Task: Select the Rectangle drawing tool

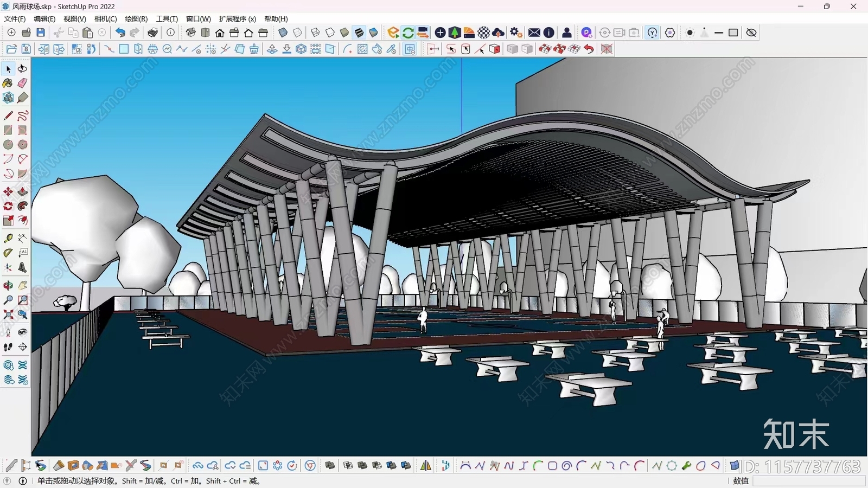Action: click(8, 130)
